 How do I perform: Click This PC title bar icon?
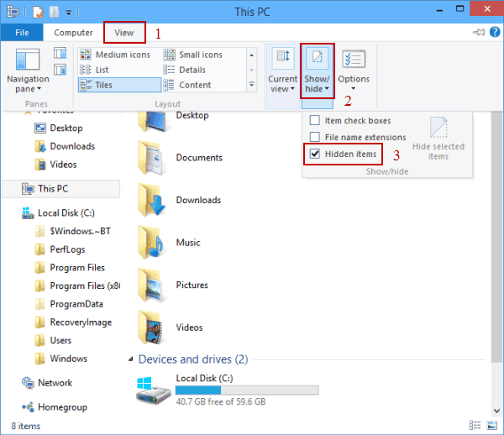13,12
